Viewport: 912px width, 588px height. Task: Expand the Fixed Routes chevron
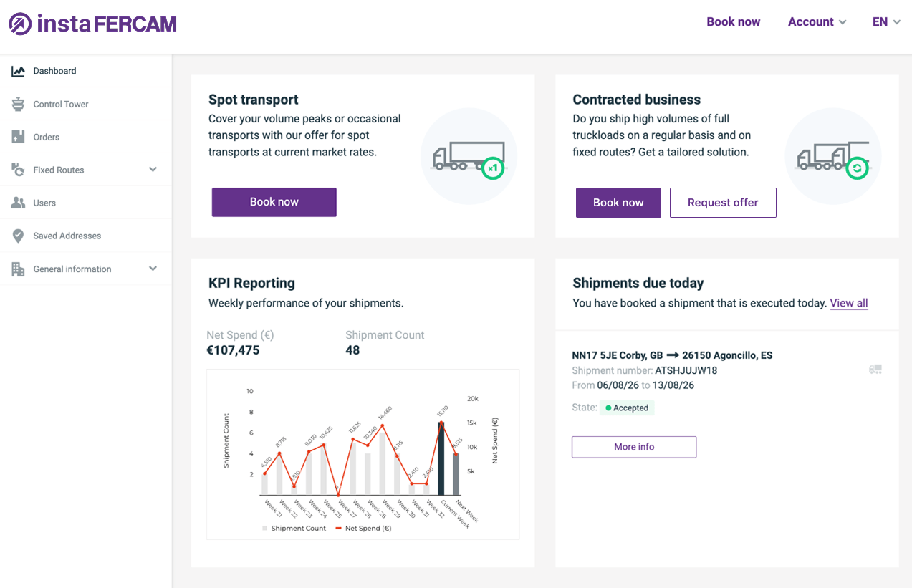point(153,170)
